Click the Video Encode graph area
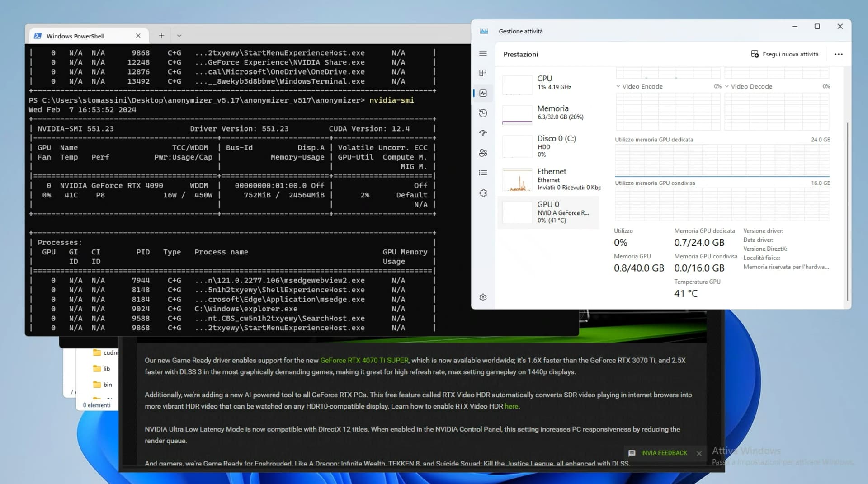This screenshot has height=484, width=868. click(668, 112)
